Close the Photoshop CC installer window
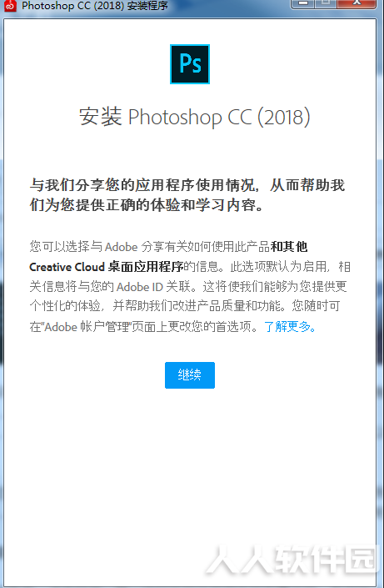This screenshot has height=588, width=384. [x=356, y=3]
